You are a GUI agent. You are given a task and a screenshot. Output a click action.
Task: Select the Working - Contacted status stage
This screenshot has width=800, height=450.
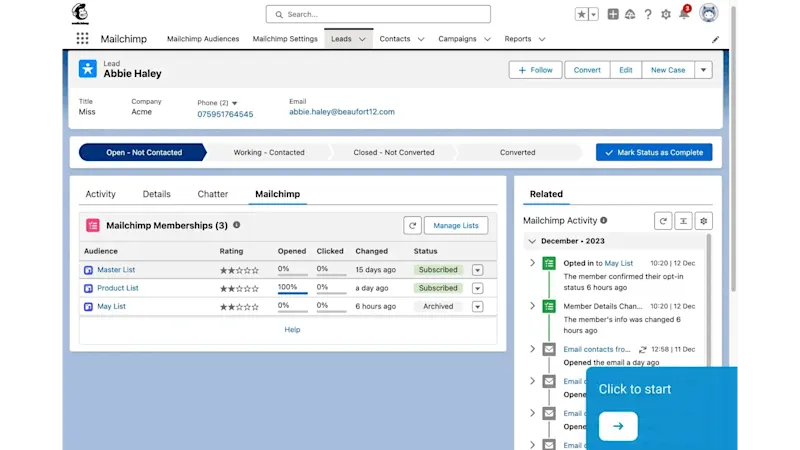pos(269,153)
